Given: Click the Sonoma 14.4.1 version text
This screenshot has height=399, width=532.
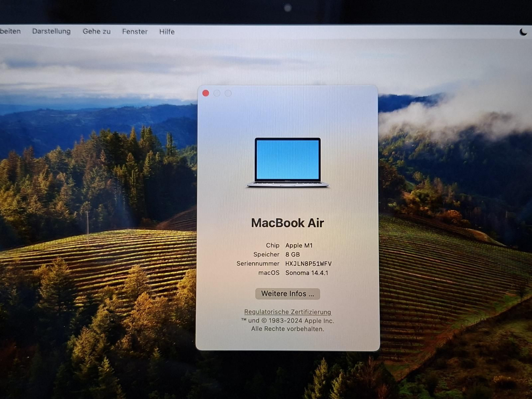Looking at the screenshot, I should point(307,273).
